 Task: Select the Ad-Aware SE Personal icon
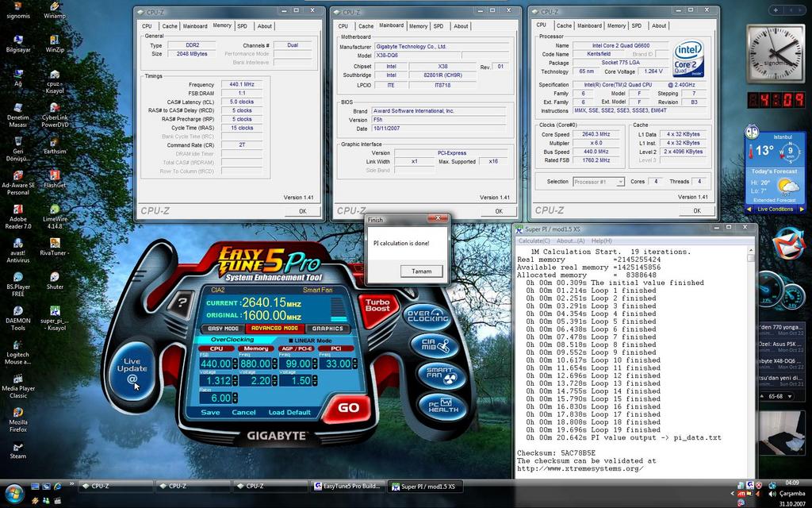[x=18, y=183]
